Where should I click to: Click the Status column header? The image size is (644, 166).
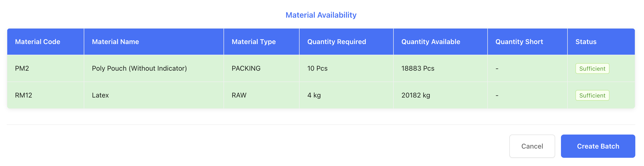click(586, 42)
